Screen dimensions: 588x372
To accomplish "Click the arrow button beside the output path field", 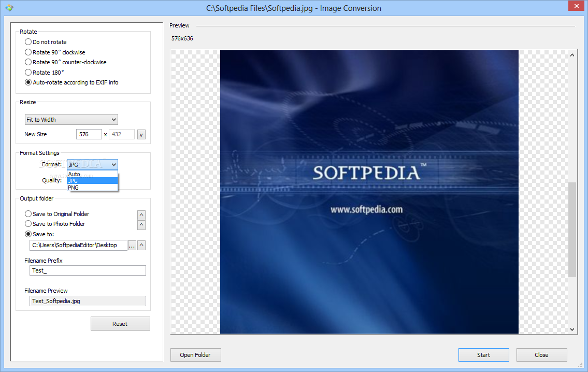I will [x=141, y=245].
